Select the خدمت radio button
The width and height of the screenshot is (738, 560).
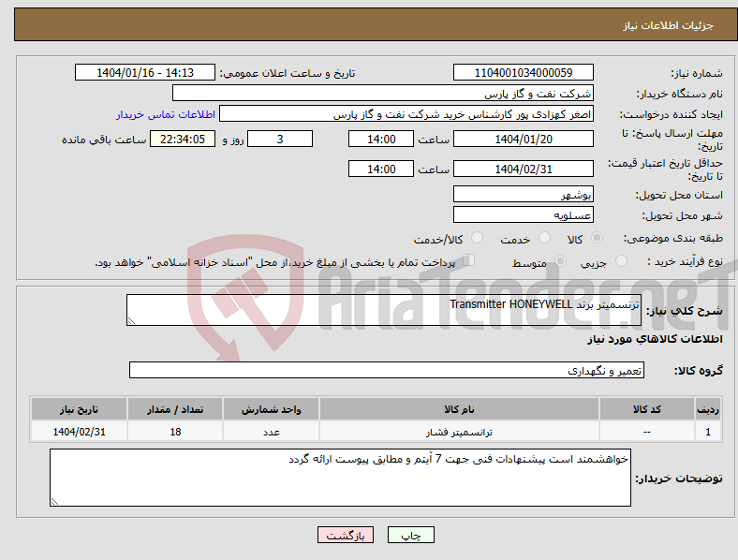click(544, 238)
